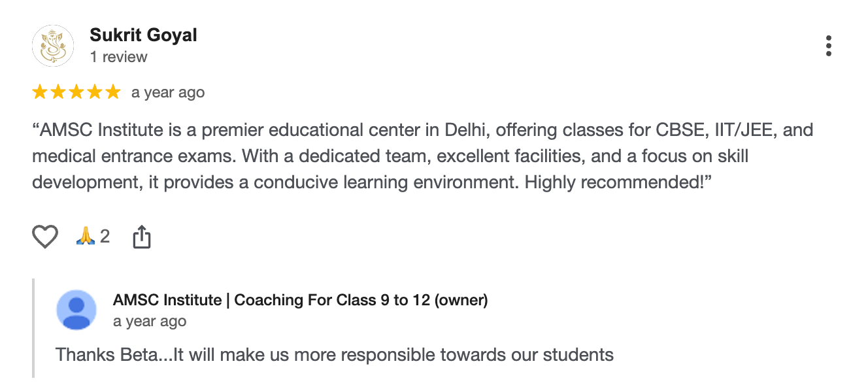The width and height of the screenshot is (868, 387).
Task: Click the "1 review" count under reviewer name
Action: 118,57
